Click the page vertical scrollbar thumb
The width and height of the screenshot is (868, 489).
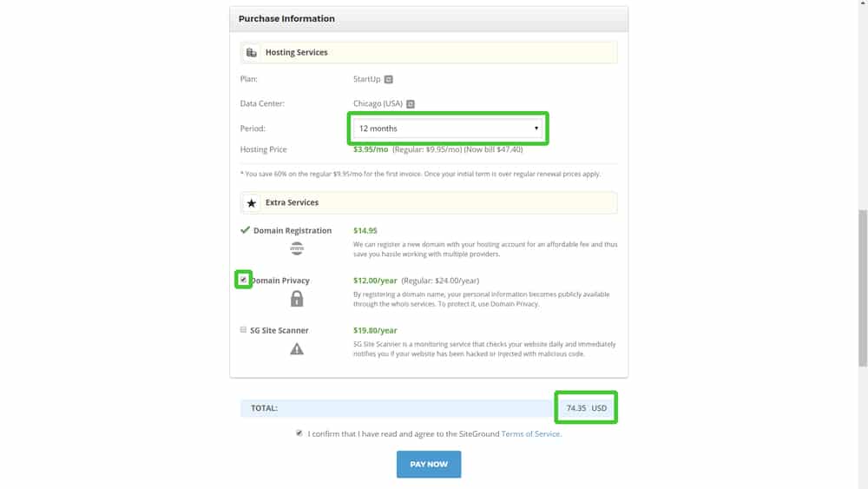point(863,288)
